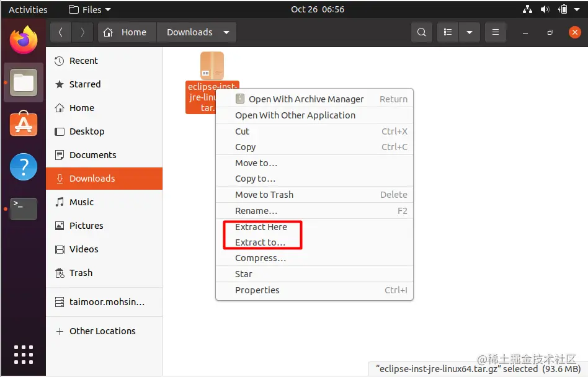Select Copy from the context menu
The width and height of the screenshot is (588, 377).
(x=314, y=147)
